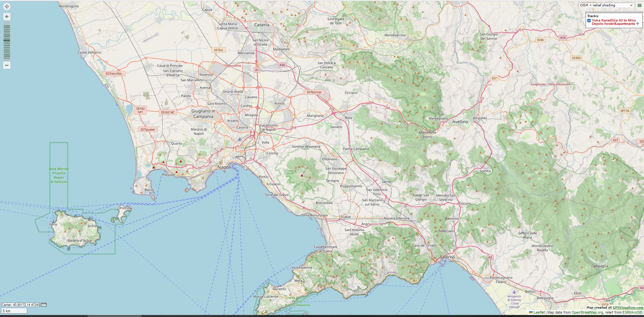Click the re-center map arrows icon
644x317 pixels.
[x=7, y=6]
